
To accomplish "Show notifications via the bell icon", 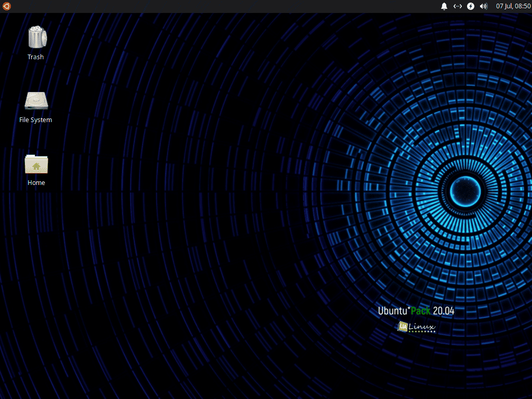I will 444,6.
